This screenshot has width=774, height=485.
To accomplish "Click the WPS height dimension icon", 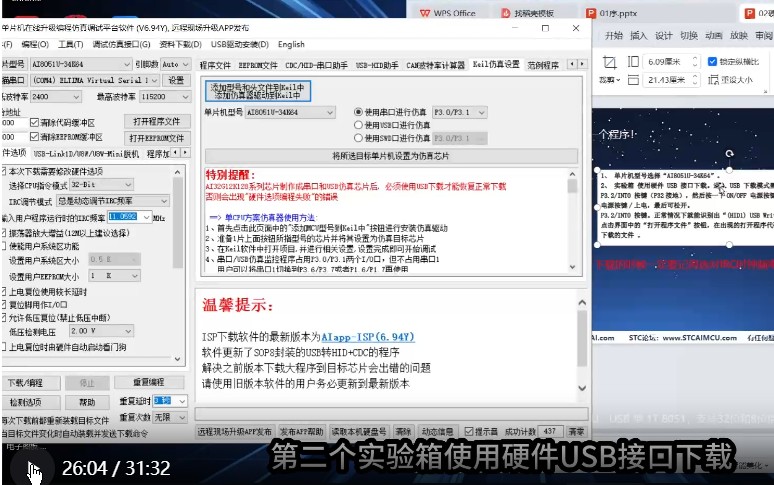I will [633, 62].
